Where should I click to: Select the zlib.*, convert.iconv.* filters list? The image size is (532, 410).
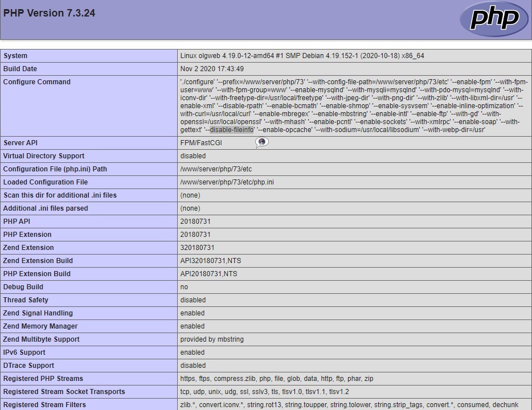click(349, 404)
